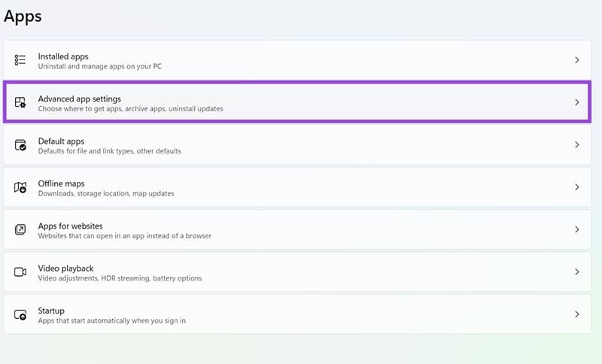Open the Installed apps title
The image size is (602, 364).
point(63,56)
